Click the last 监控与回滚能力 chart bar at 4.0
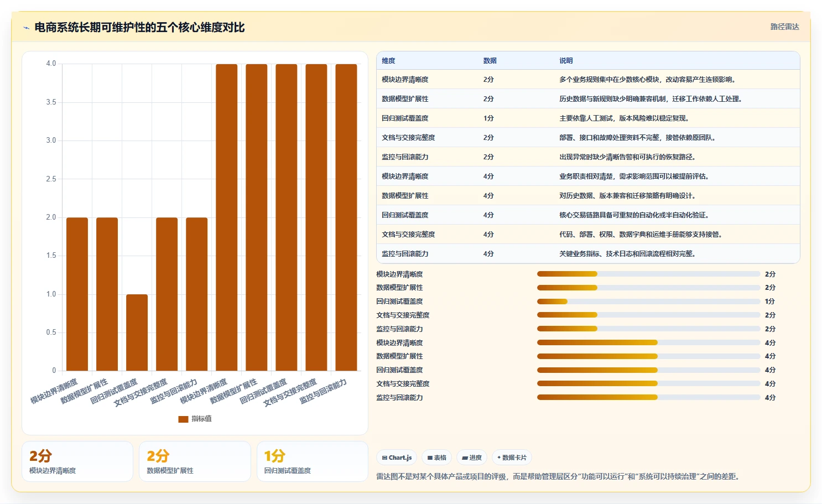Screen dimensions: 822x504 coord(346,217)
